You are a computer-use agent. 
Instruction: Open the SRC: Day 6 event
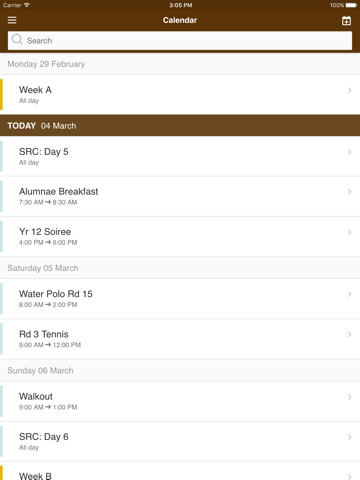click(180, 442)
